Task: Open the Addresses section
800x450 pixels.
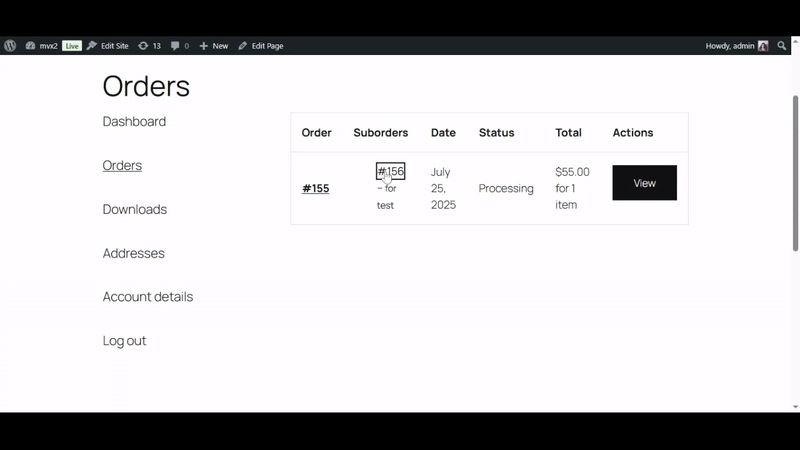Action: coord(133,254)
